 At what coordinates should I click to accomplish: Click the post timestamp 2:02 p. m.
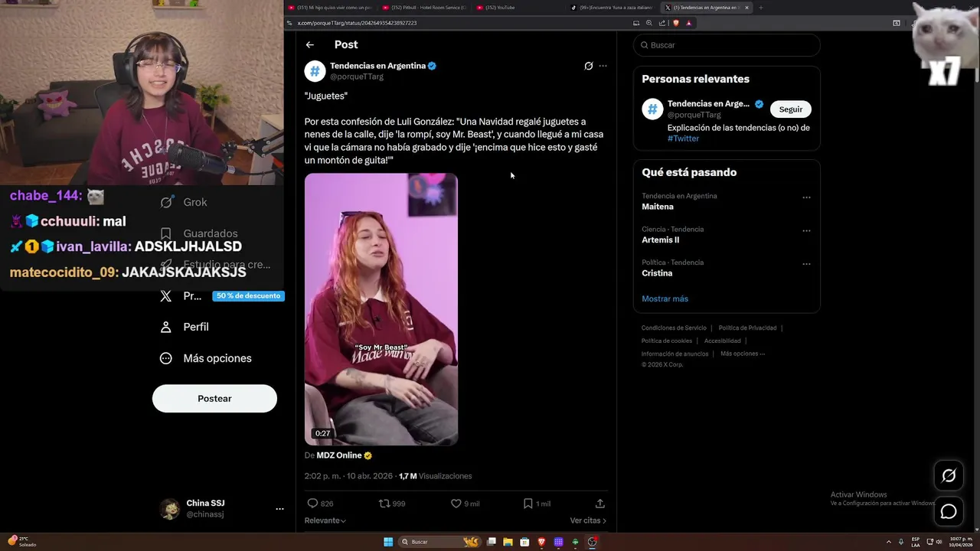322,476
